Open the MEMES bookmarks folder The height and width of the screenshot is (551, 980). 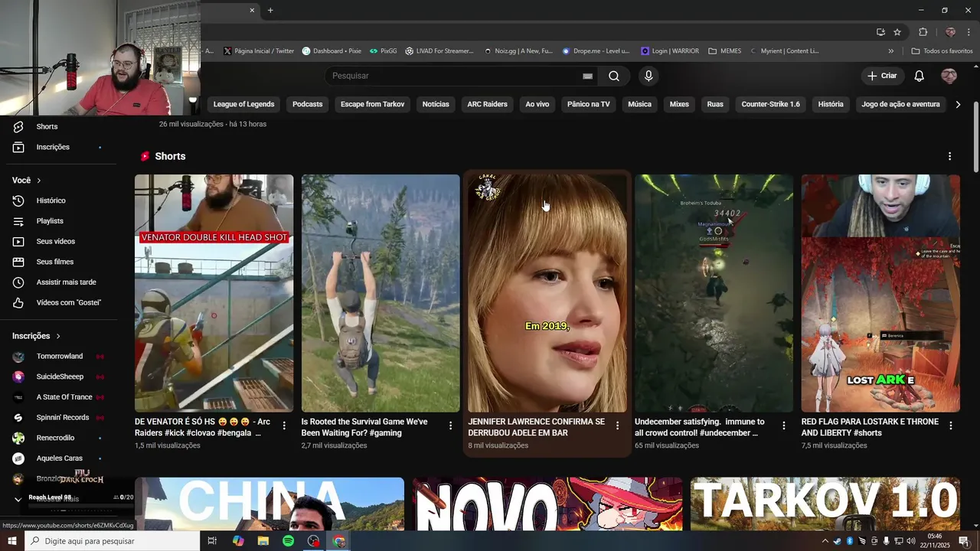(724, 51)
